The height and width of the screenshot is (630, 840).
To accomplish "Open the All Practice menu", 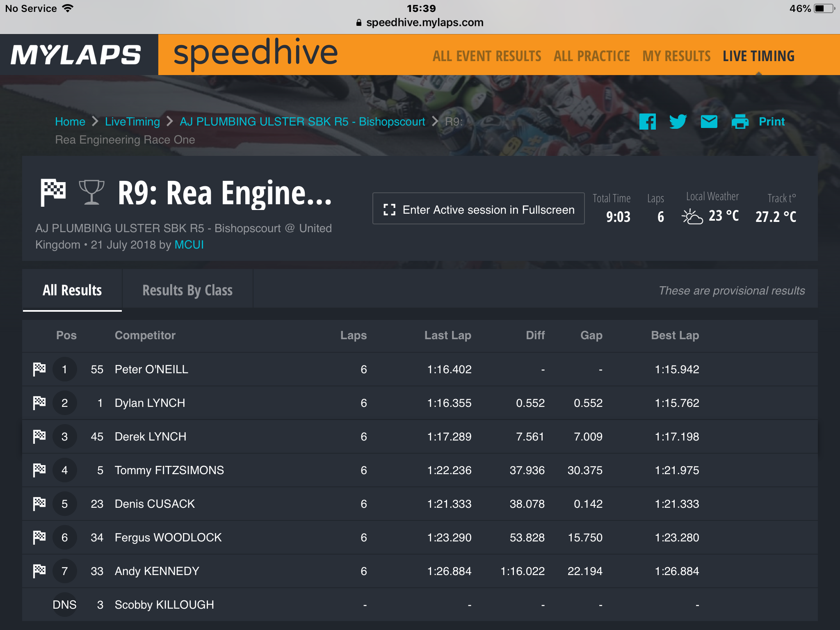I will click(591, 56).
